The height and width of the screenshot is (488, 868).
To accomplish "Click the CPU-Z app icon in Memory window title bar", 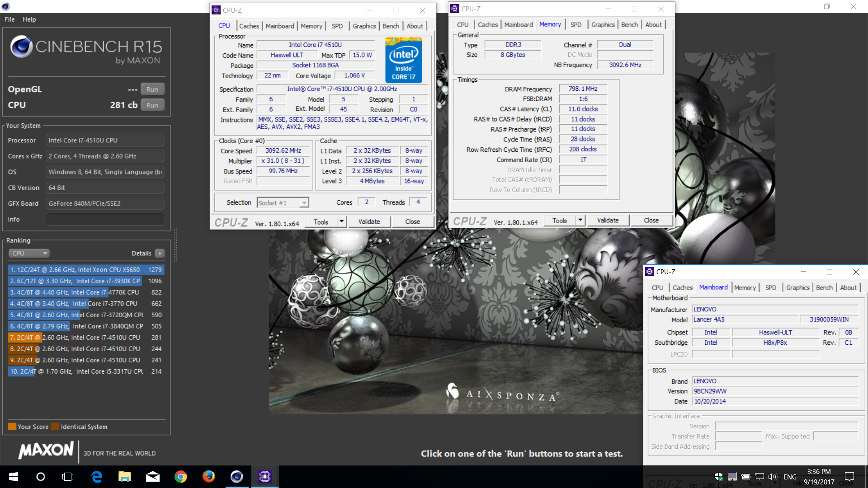I will point(455,9).
